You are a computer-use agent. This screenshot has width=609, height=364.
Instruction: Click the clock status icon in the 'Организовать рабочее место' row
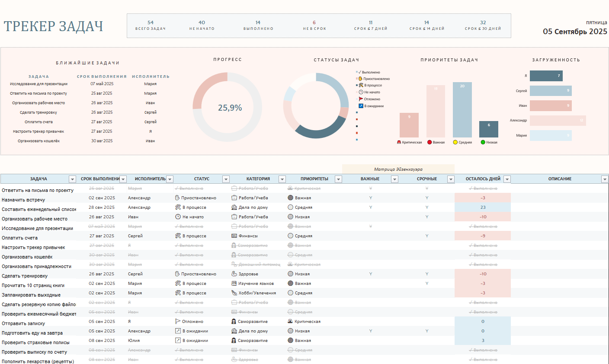[x=178, y=217]
